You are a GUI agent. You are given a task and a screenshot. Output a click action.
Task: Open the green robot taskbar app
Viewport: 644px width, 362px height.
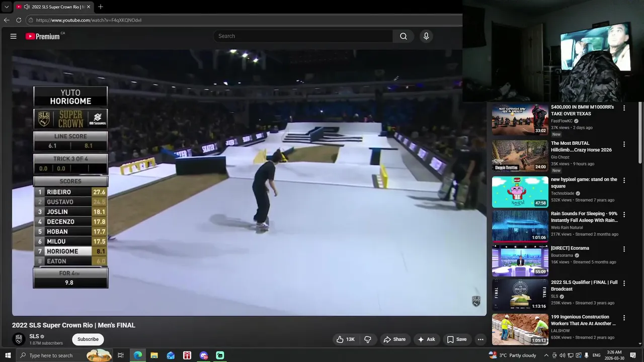point(220,355)
